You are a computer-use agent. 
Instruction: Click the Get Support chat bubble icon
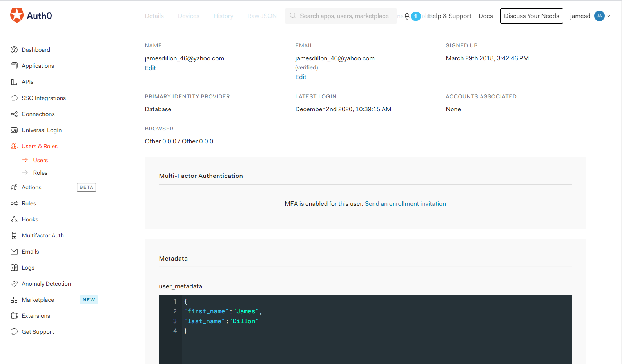[14, 332]
